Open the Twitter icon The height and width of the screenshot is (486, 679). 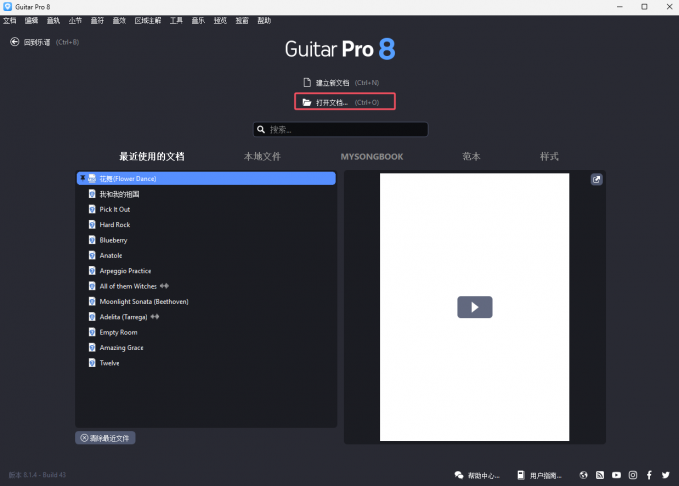point(666,475)
